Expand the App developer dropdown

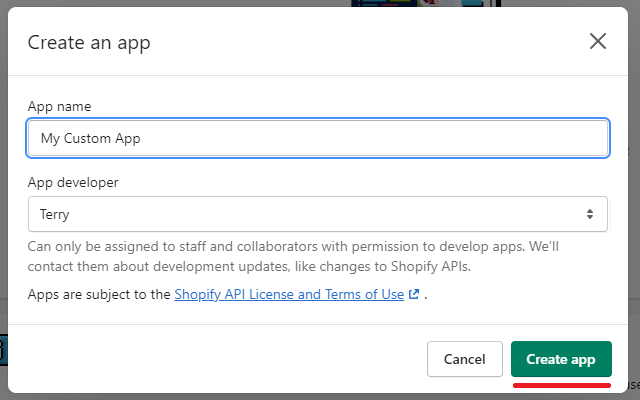(318, 214)
